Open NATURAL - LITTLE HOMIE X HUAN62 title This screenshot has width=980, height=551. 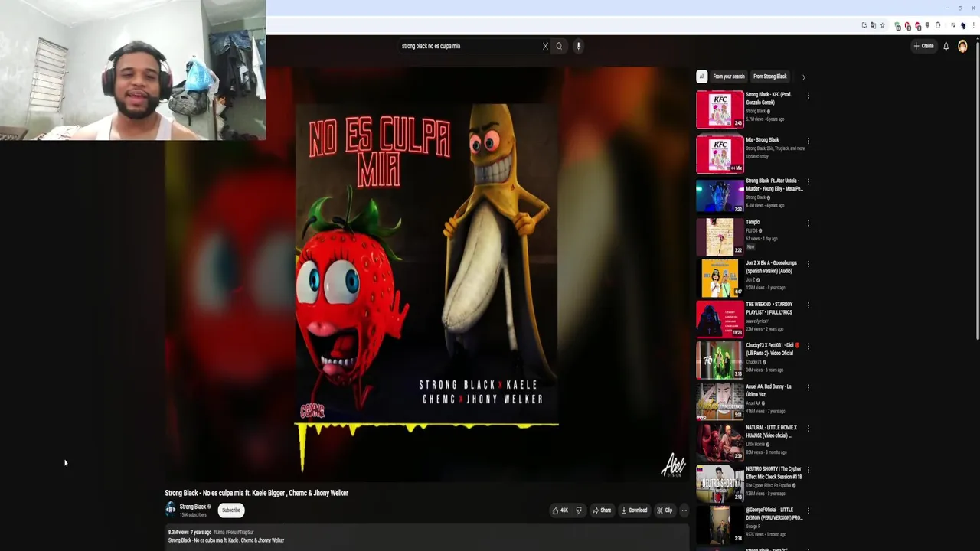pyautogui.click(x=772, y=432)
